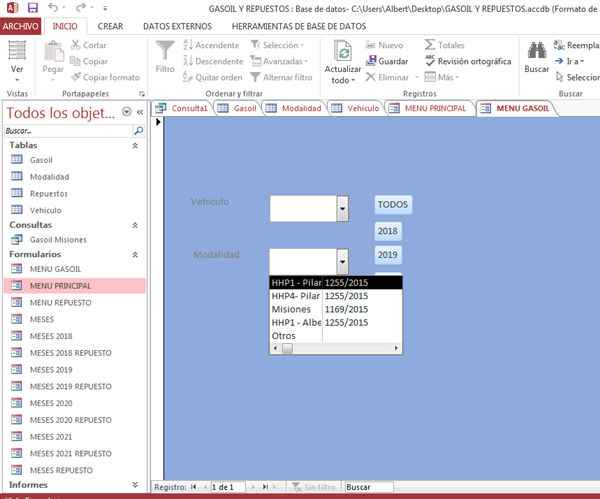This screenshot has height=499, width=600.
Task: Click the 2018 button
Action: click(388, 231)
